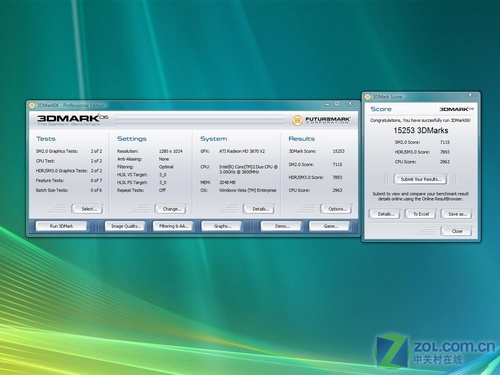The width and height of the screenshot is (500, 375).
Task: Click SM2.0 Score 7115 in Score window
Action: pyautogui.click(x=422, y=142)
